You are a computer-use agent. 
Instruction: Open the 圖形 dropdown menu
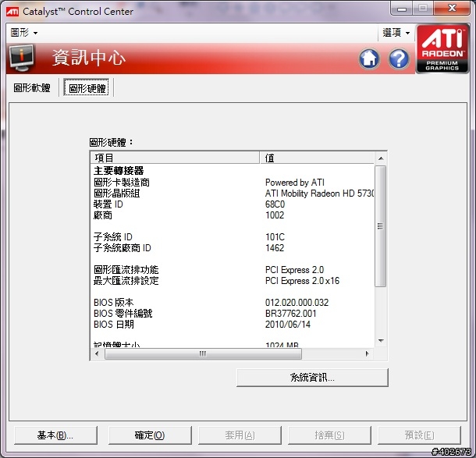(x=24, y=32)
